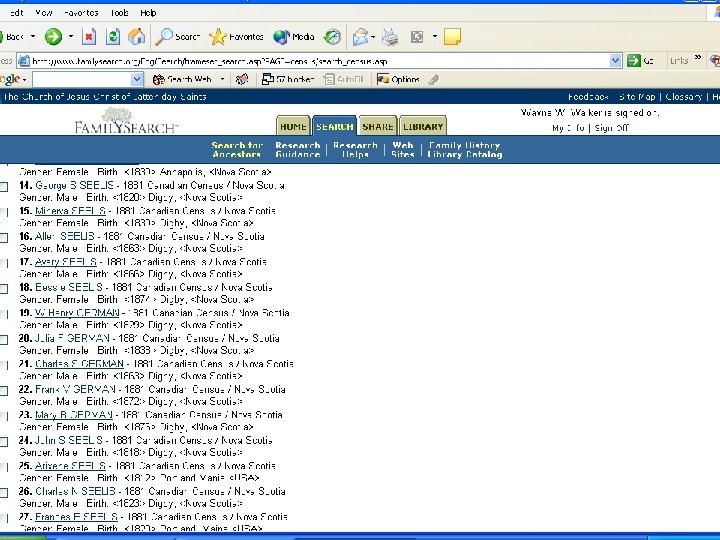This screenshot has height=540, width=720.
Task: Open the Site Map header link
Action: tap(637, 97)
